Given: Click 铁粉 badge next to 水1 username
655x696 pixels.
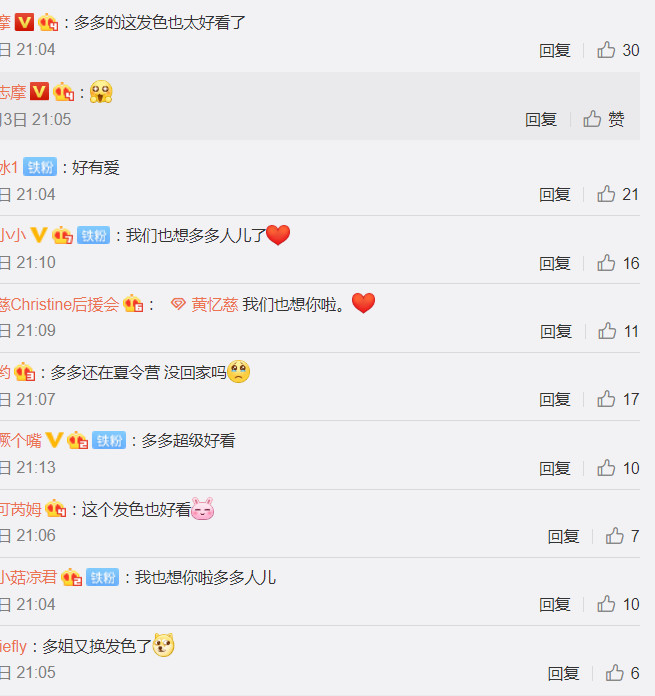Looking at the screenshot, I should click(40, 167).
